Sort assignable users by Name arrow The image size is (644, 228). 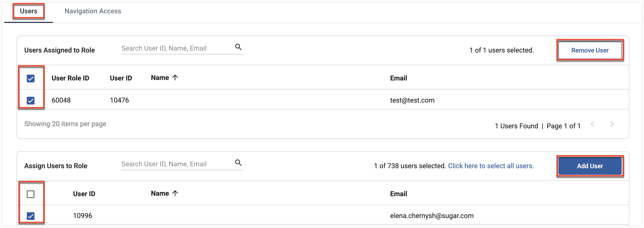point(175,193)
